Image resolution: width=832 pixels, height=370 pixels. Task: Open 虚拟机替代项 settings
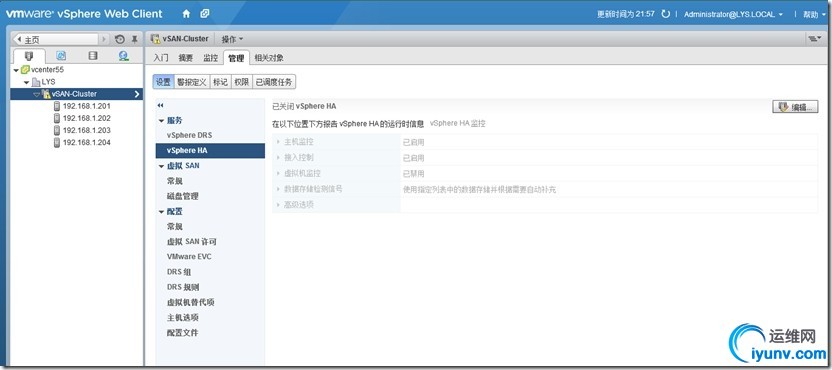coord(190,302)
